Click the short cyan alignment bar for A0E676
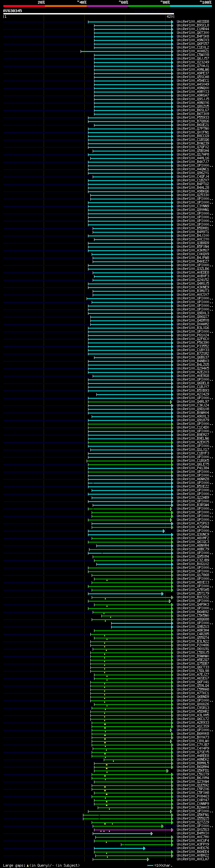Image resolution: width=215 pixels, height=868 pixels. coord(120,849)
